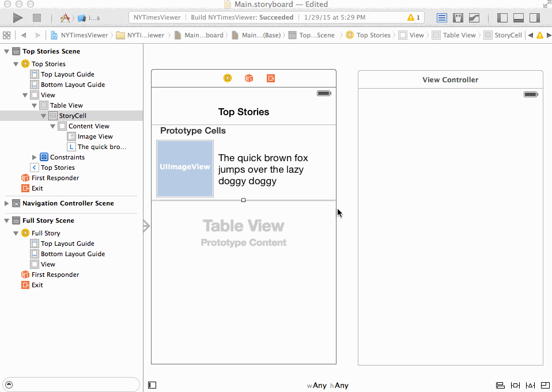Expand the Navigation Controller Scene

point(6,203)
